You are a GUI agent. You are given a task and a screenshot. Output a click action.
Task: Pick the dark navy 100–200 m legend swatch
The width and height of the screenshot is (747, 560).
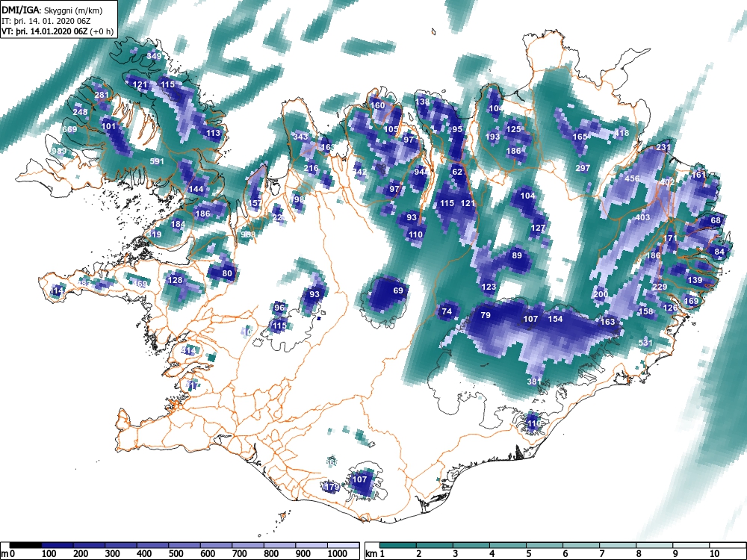58,545
